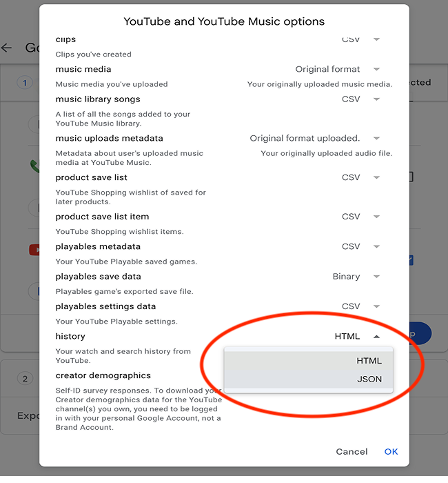Go back using the left arrow

(7, 48)
